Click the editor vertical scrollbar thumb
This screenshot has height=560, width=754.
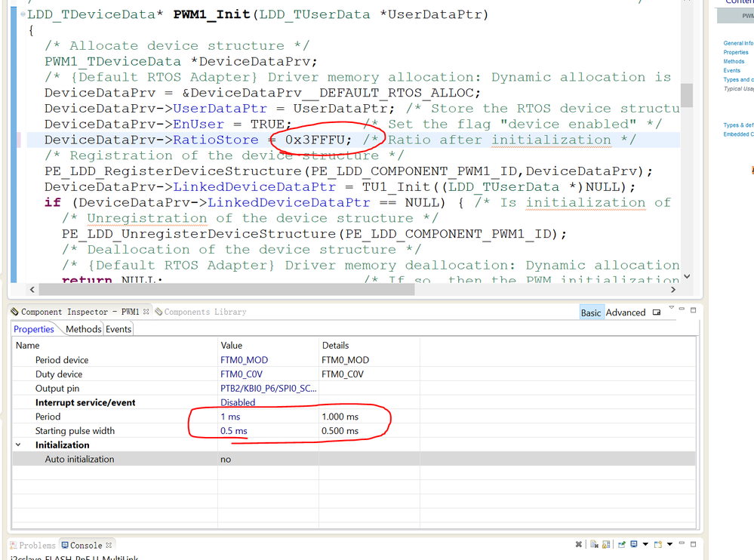click(687, 95)
